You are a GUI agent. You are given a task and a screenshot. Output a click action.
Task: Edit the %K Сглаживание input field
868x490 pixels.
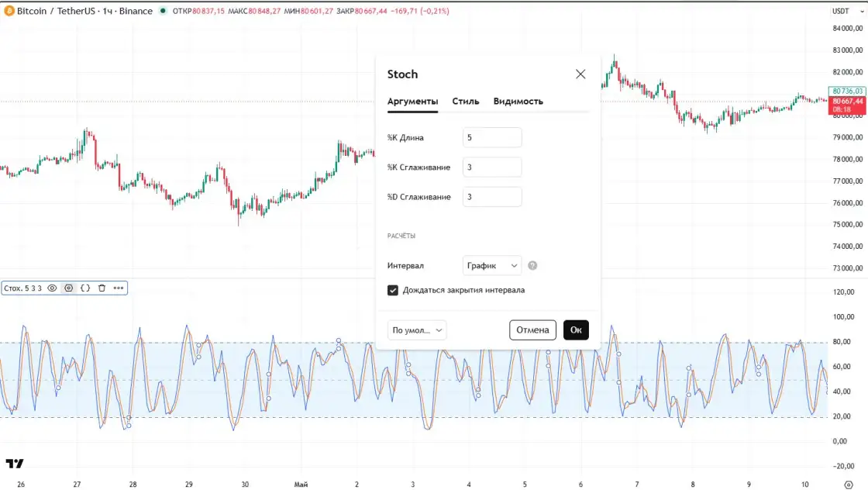coord(492,167)
